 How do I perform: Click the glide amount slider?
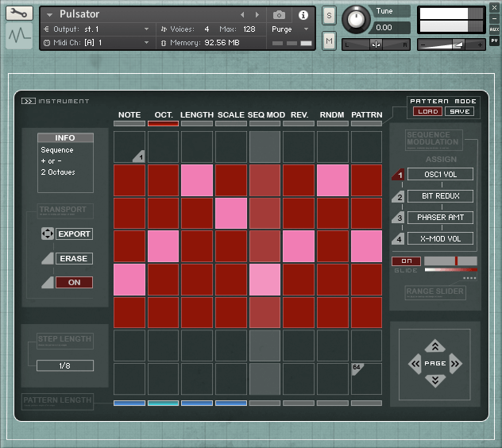pos(450,261)
